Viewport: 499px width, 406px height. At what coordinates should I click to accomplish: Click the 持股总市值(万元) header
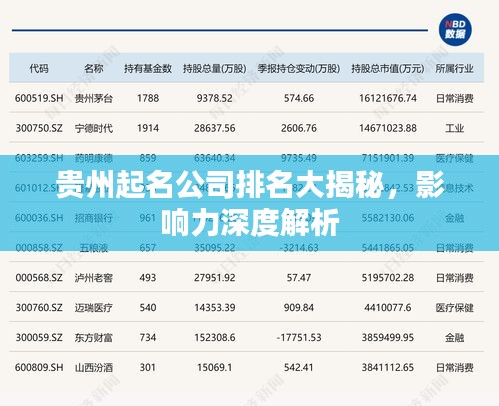point(388,68)
